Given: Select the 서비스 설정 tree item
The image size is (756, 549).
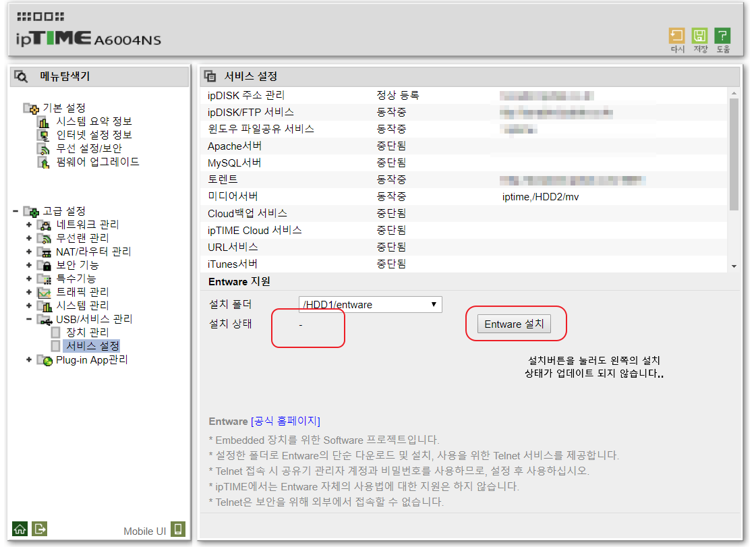Looking at the screenshot, I should [92, 346].
